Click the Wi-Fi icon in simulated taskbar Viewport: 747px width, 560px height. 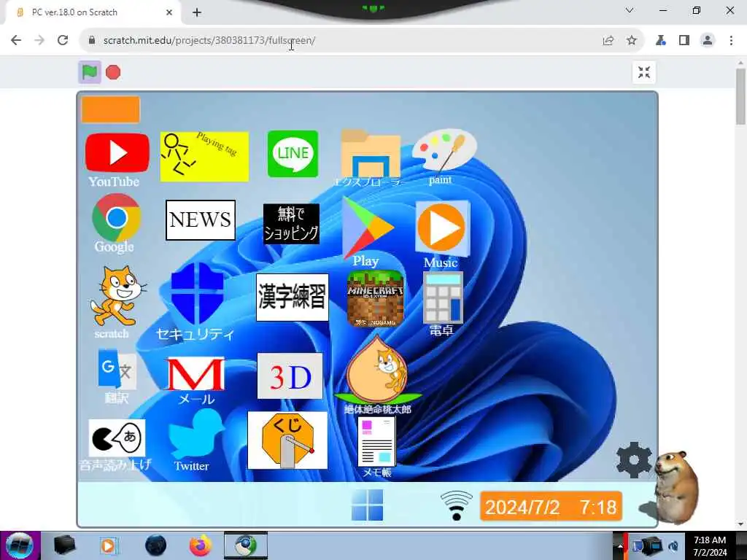[x=457, y=506]
